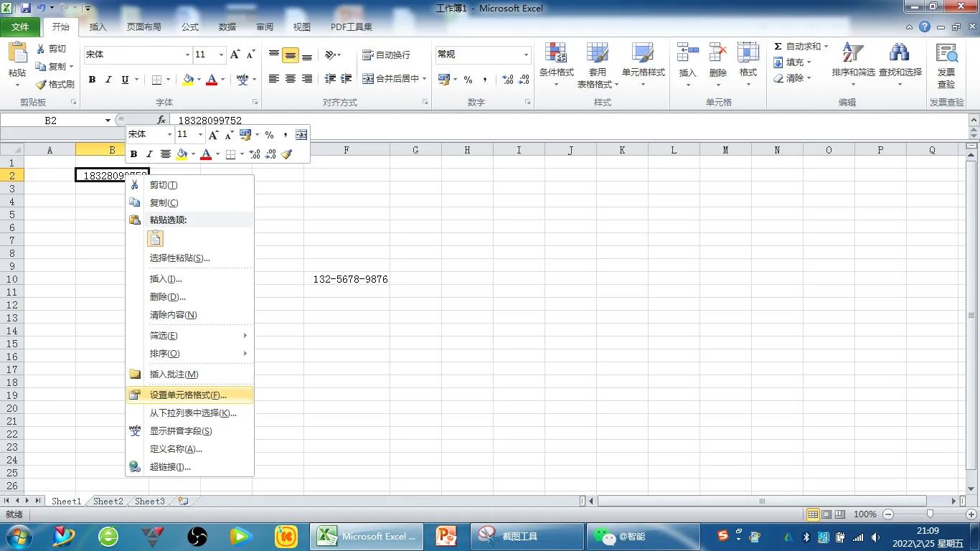Click the orientation (text angle) icon in ribbon
This screenshot has width=980, height=551.
[331, 55]
